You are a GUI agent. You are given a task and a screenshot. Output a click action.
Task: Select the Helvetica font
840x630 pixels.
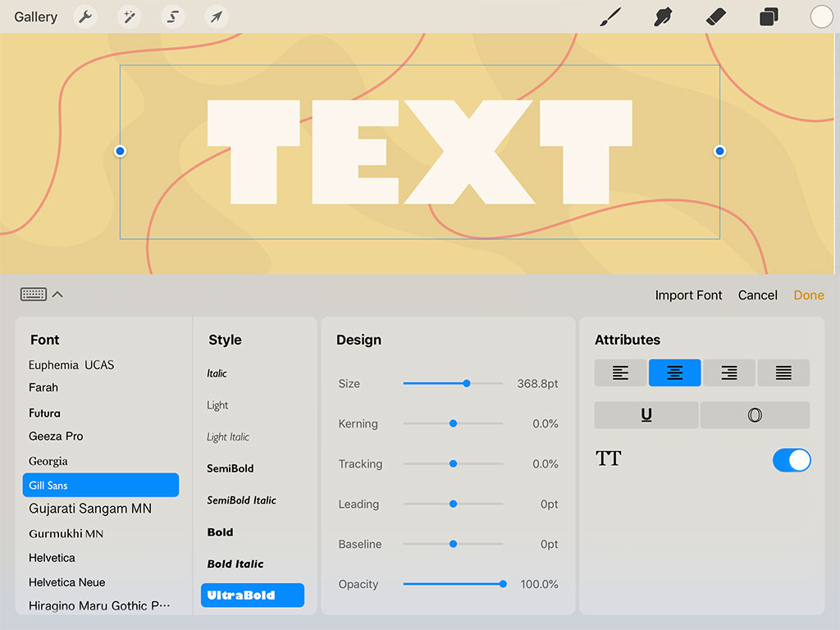tap(52, 558)
